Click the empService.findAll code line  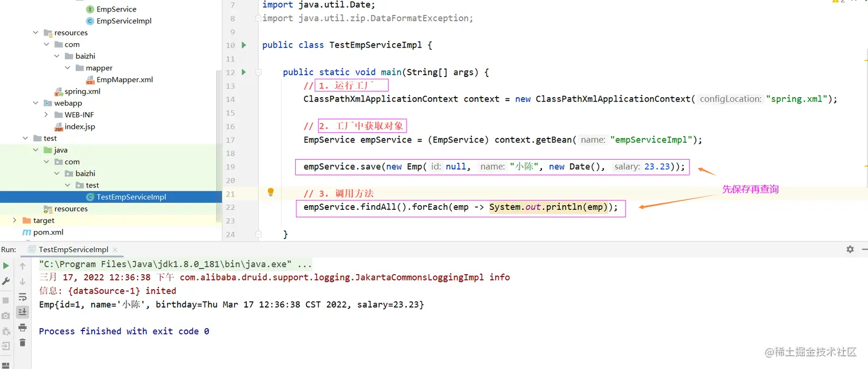460,207
